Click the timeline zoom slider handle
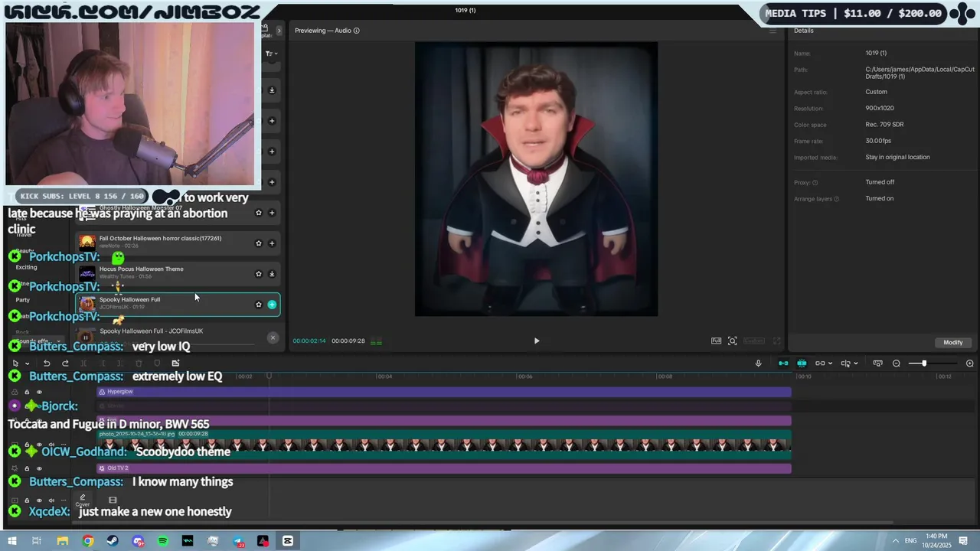The width and height of the screenshot is (980, 551). 924,363
